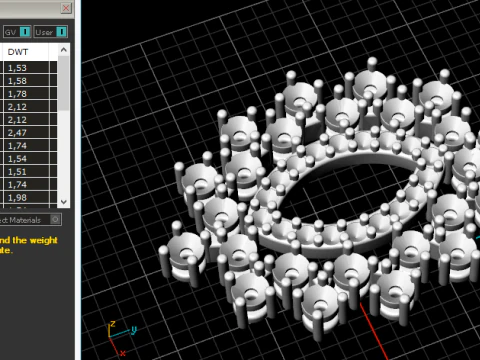Select the 2,12 cell directly below 1,78

coord(26,107)
